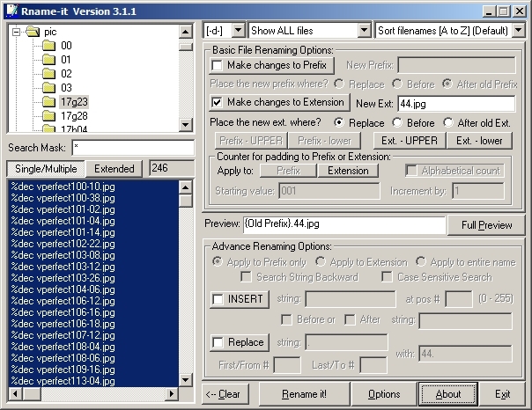Click the file list vertical scrollbar thumb
Screen dimensions: 532x410
[185, 201]
